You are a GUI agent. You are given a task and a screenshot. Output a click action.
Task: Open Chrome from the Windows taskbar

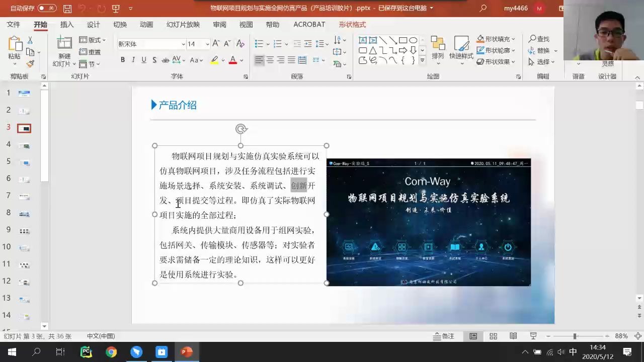pos(111,352)
